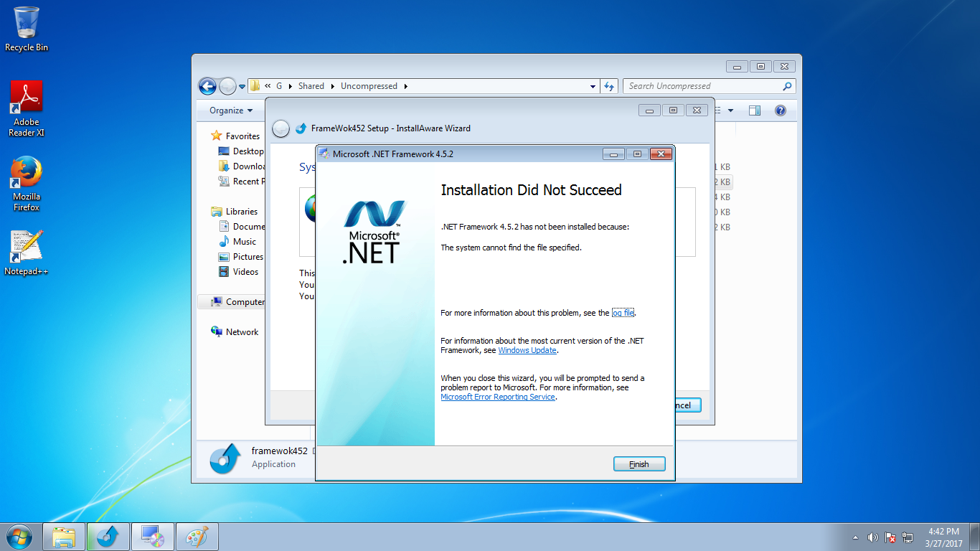Open Explorer Help button

pos(781,110)
